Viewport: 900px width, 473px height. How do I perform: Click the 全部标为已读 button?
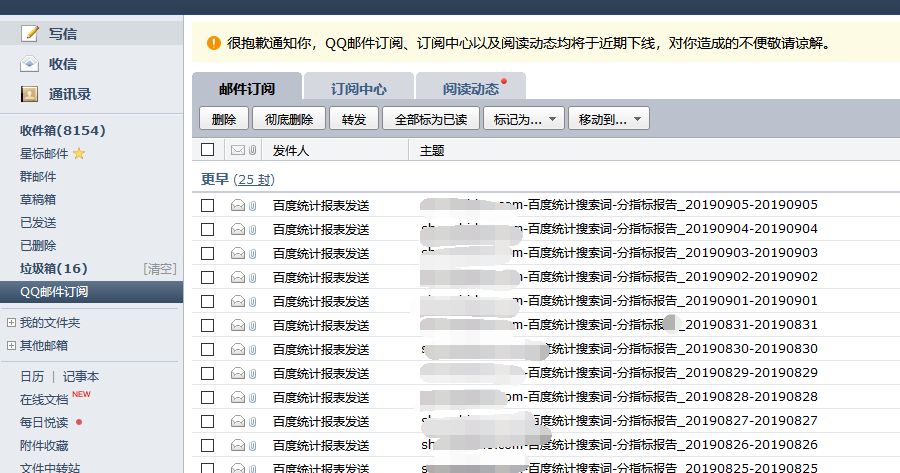pos(430,119)
